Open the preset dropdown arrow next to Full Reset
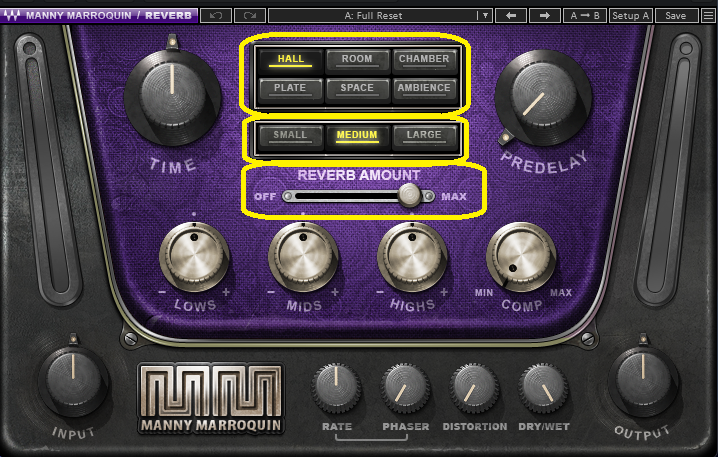718x457 pixels. [485, 16]
